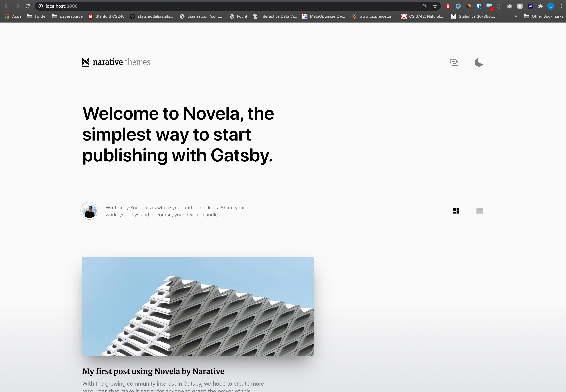Click the author avatar image

tap(90, 211)
